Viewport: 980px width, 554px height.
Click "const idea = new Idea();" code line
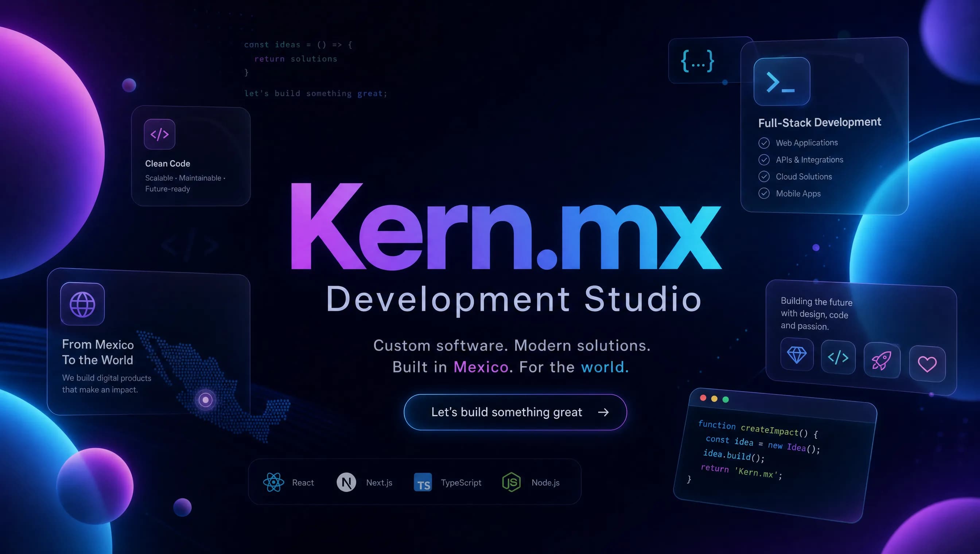coord(763,444)
